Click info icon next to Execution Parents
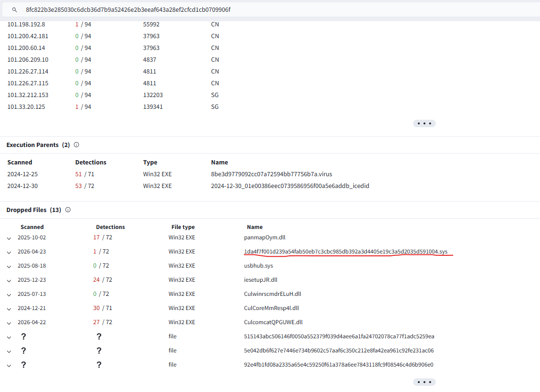The image size is (540, 392). pos(76,145)
